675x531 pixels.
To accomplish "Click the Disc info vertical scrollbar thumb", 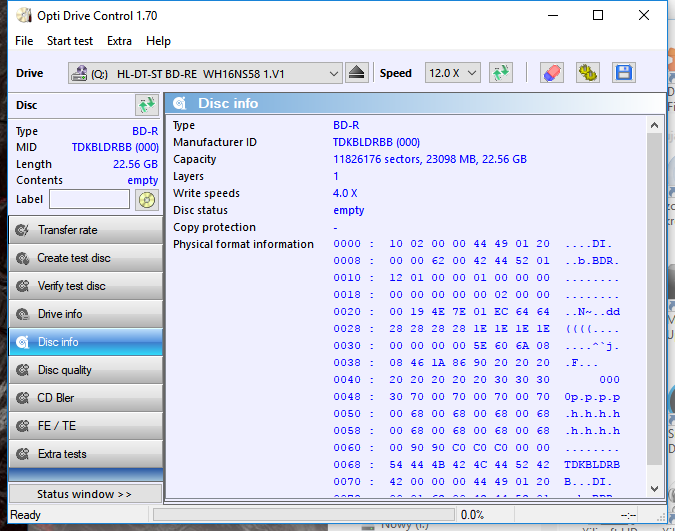I will click(654, 299).
